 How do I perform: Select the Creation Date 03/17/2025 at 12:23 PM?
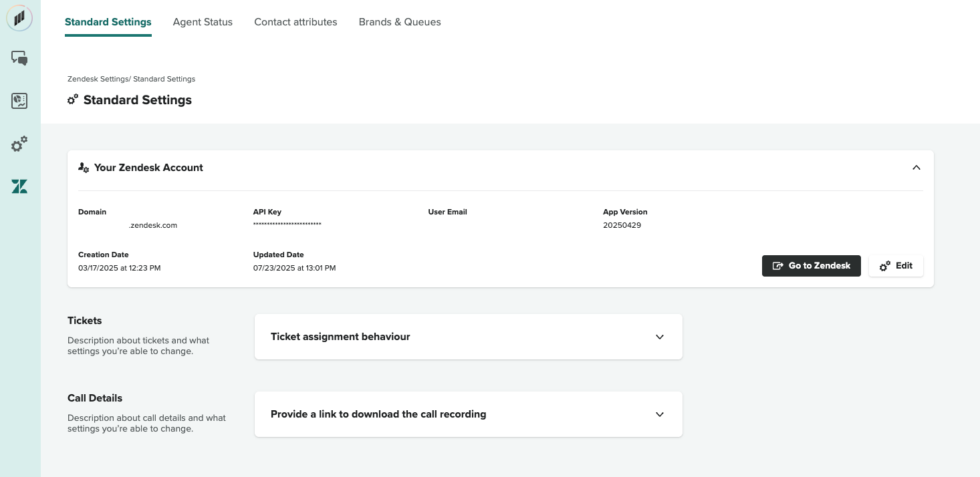click(x=120, y=268)
